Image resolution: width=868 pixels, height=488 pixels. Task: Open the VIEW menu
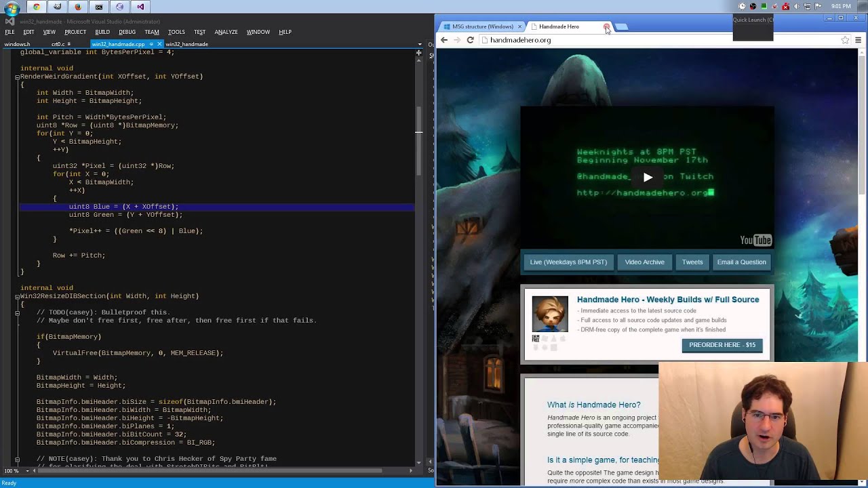coord(50,32)
